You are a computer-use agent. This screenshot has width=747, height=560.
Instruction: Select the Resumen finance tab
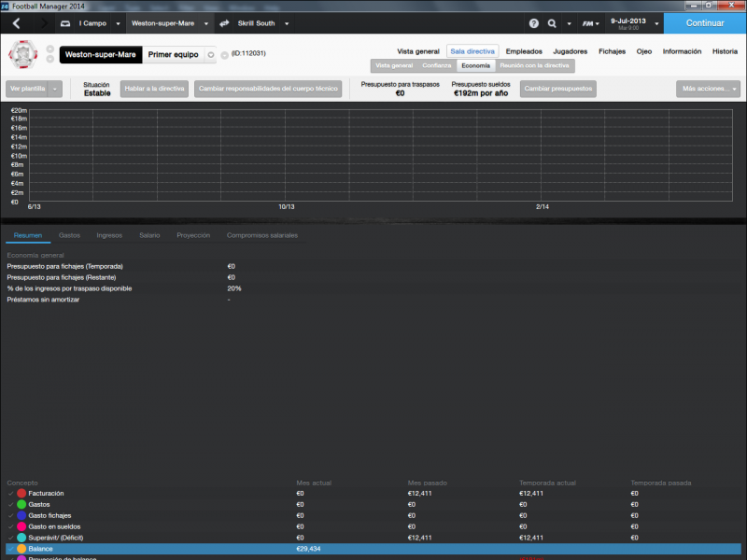pyautogui.click(x=28, y=236)
